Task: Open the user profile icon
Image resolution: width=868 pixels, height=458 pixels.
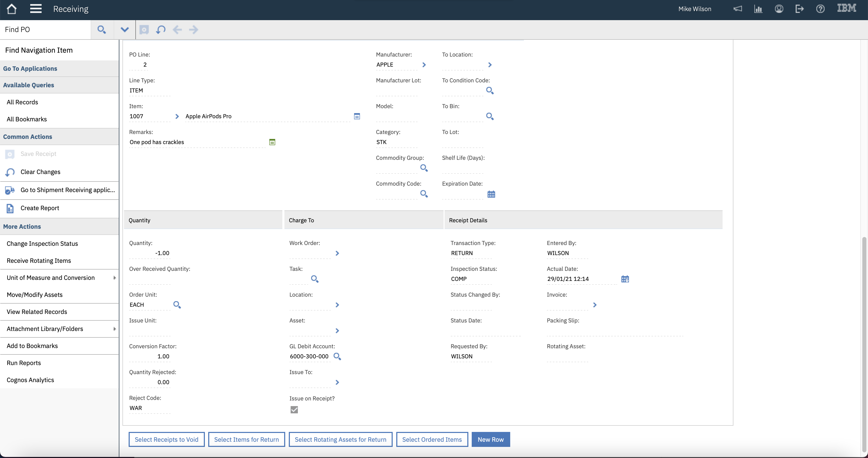Action: tap(779, 9)
